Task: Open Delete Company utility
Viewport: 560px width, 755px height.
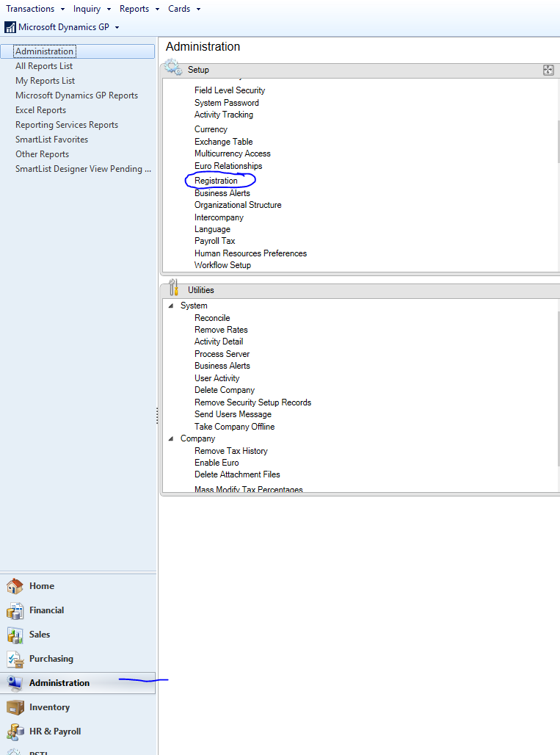Action: coord(224,390)
